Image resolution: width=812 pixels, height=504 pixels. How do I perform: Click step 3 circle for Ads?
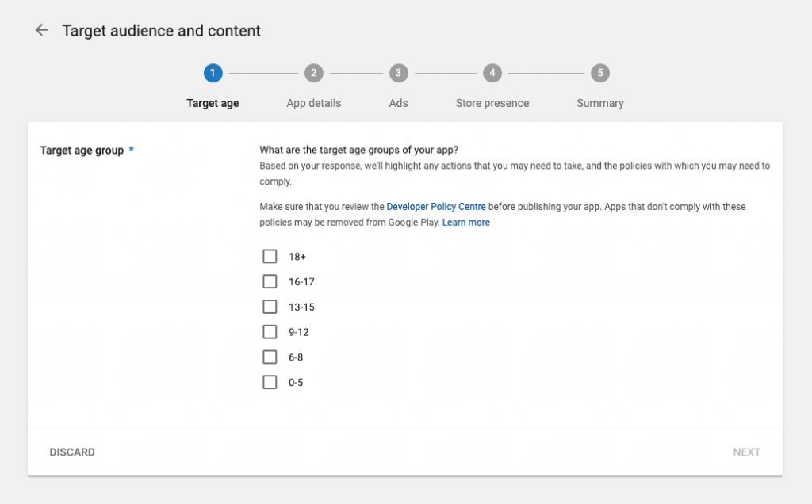pyautogui.click(x=398, y=72)
